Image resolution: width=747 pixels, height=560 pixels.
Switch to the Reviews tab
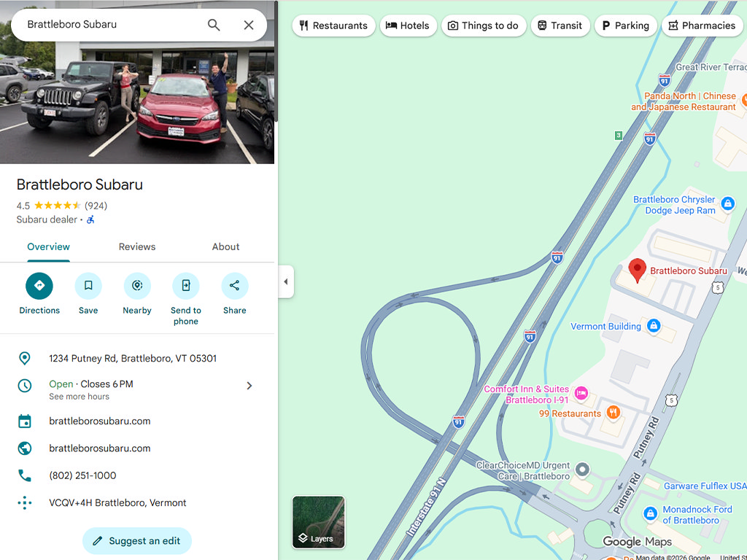[x=137, y=246]
